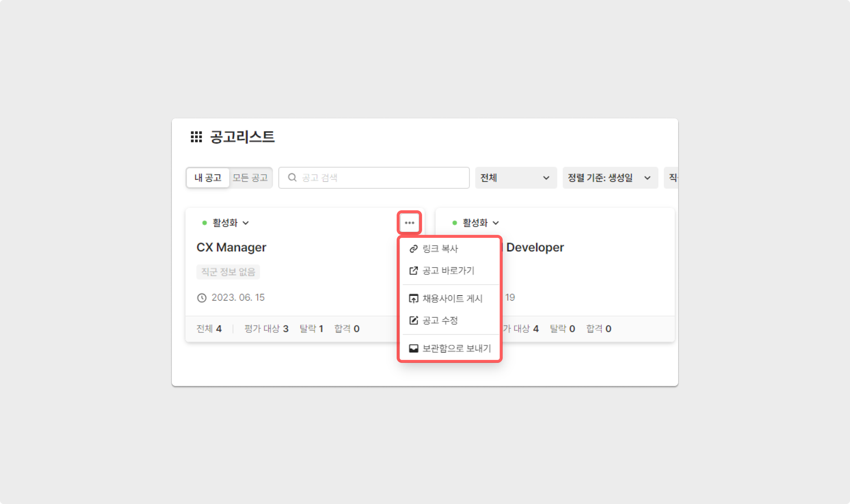Click the grid icon beside 공고리스트
850x504 pixels.
coord(196,137)
